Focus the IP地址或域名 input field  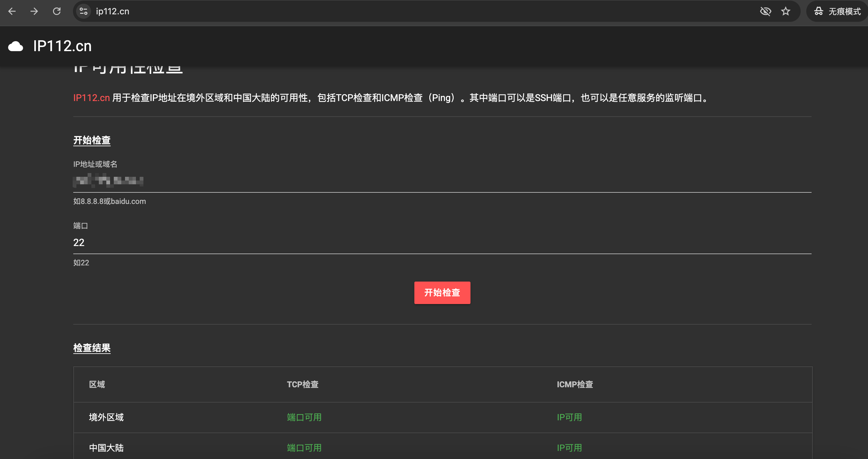click(441, 181)
